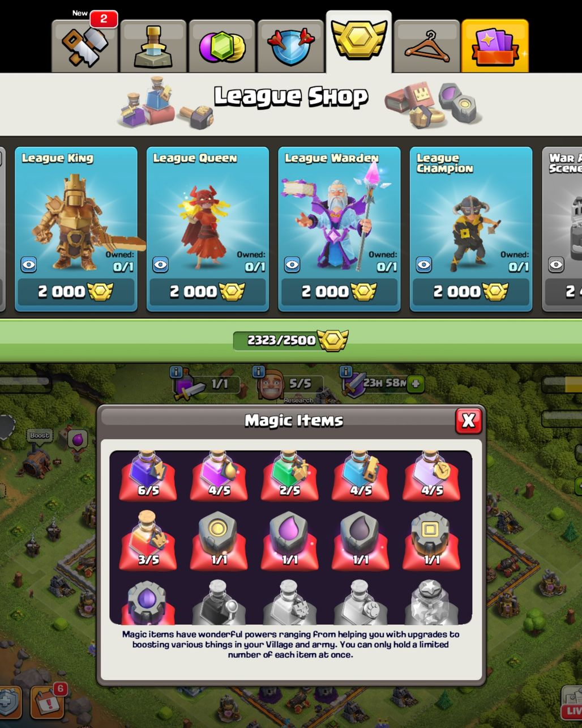Open the coat hanger skins tab
The height and width of the screenshot is (728, 582).
pos(427,46)
